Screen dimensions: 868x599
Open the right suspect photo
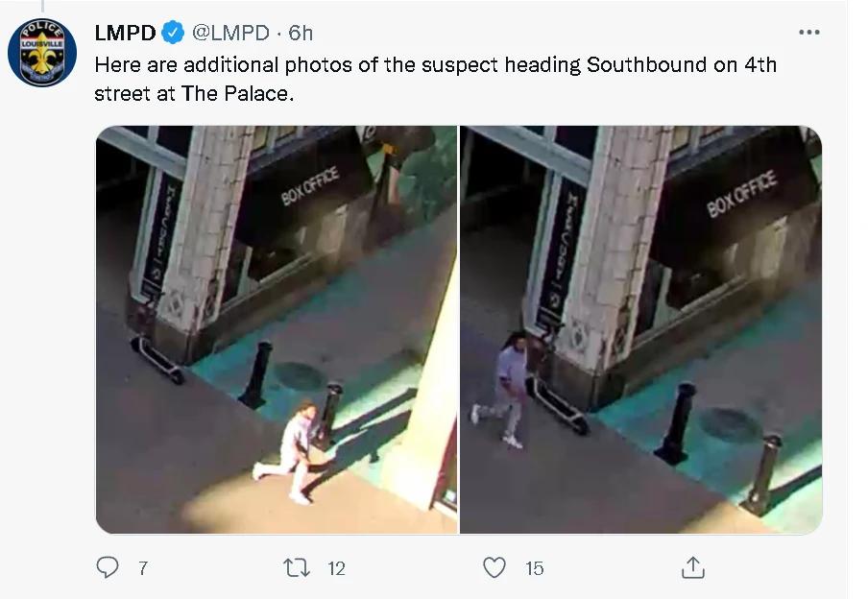point(641,329)
